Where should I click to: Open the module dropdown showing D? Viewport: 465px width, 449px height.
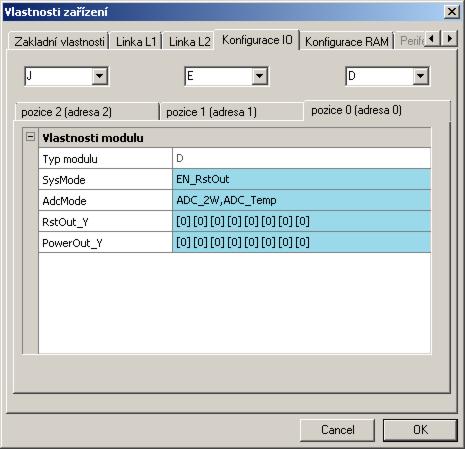point(420,76)
